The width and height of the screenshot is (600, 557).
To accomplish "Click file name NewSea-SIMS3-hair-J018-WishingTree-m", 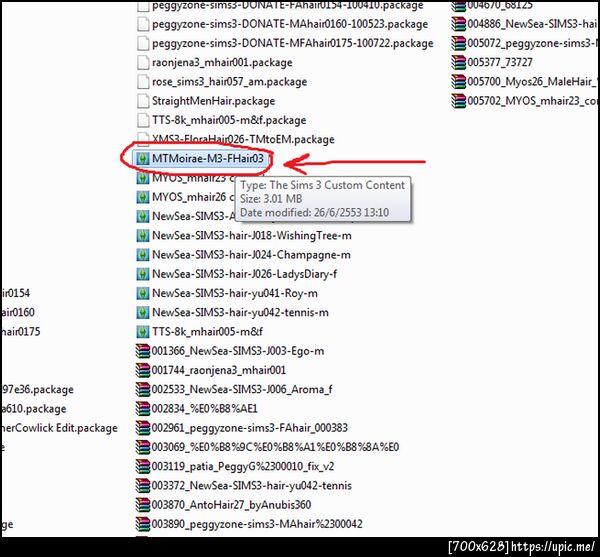I will point(252,236).
